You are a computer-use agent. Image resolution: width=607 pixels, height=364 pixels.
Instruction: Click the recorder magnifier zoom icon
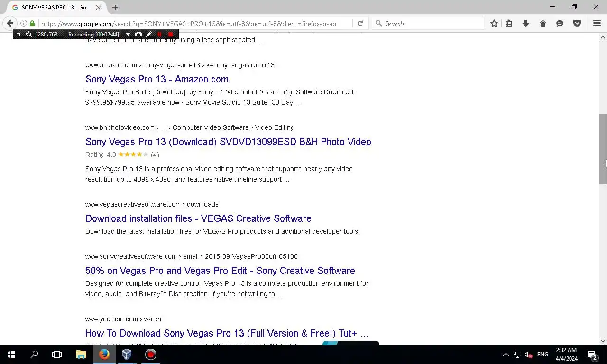tap(29, 34)
